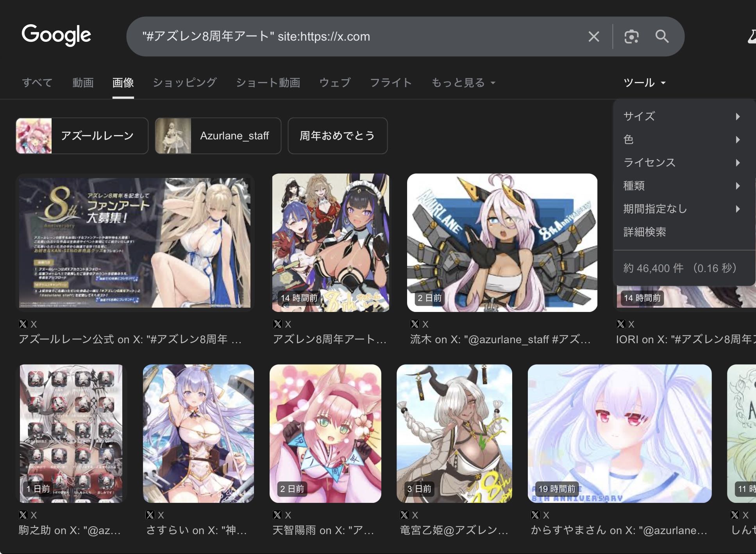Open the 詳細検索 advanced search link

pos(645,232)
